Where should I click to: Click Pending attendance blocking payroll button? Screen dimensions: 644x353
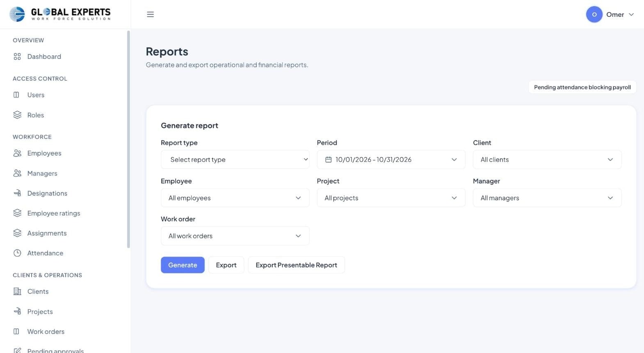point(582,87)
